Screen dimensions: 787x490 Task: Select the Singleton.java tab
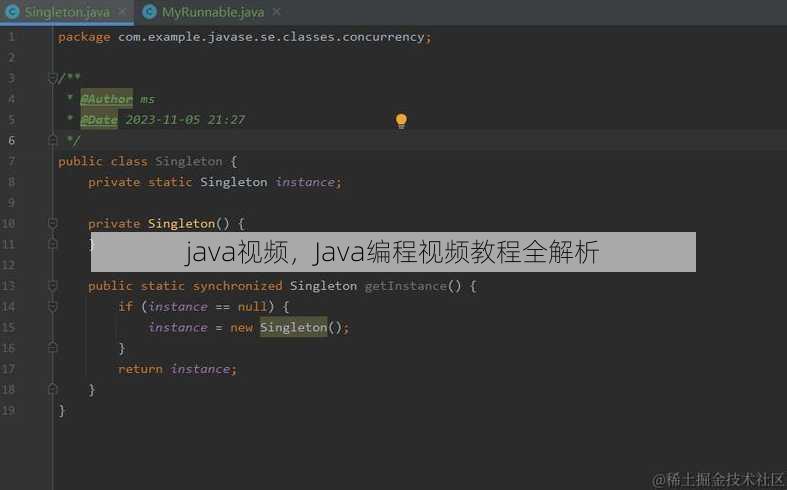pyautogui.click(x=67, y=12)
